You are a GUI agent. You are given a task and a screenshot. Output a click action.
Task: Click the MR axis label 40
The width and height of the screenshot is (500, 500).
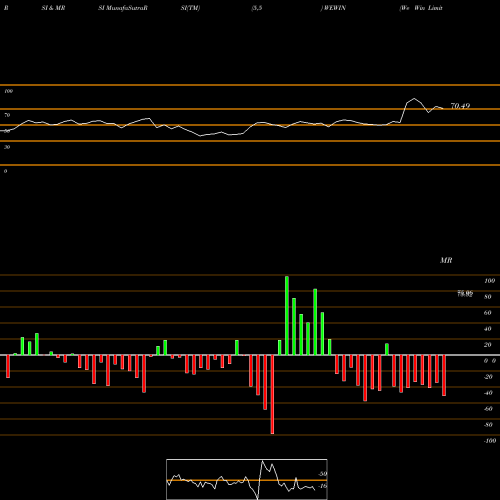click(x=488, y=329)
